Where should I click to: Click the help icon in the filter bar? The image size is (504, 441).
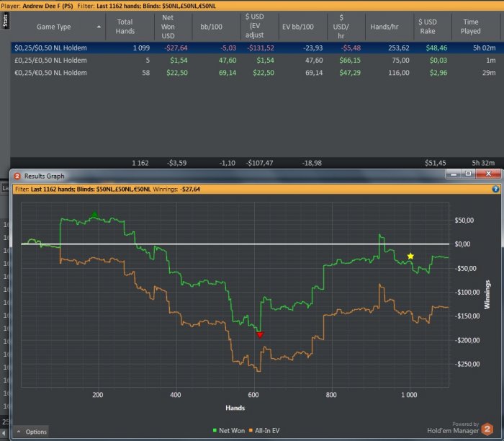[x=495, y=189]
